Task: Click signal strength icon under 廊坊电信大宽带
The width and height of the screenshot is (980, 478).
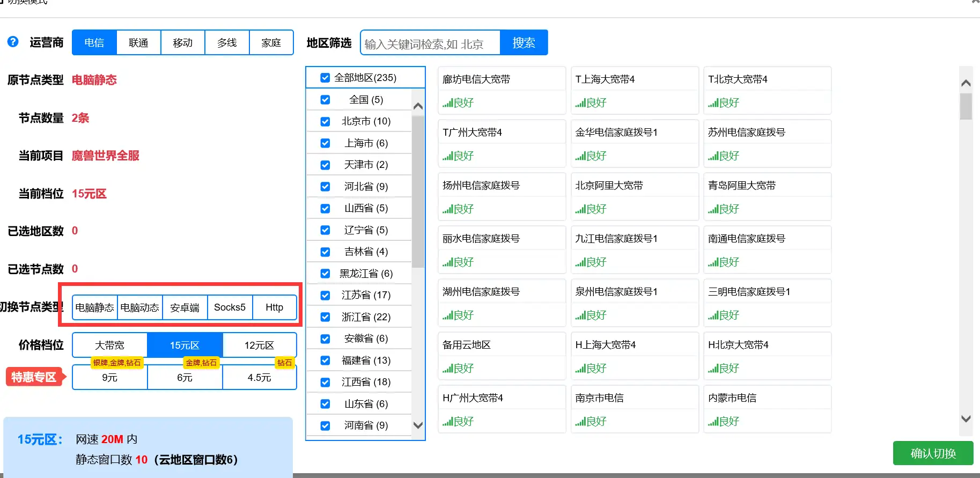Action: [x=447, y=103]
